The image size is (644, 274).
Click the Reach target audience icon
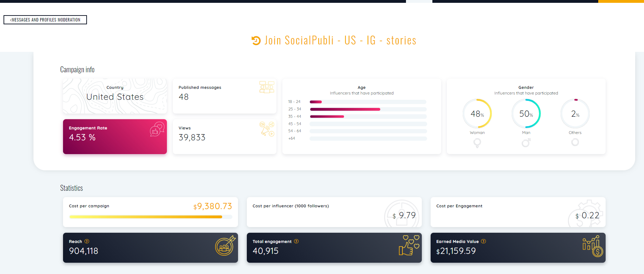(x=225, y=245)
